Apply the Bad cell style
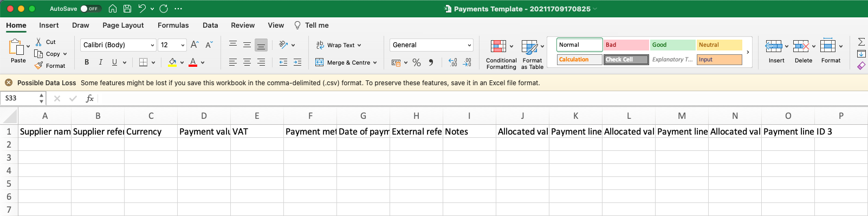Viewport: 868px width, 216px height. tap(626, 45)
